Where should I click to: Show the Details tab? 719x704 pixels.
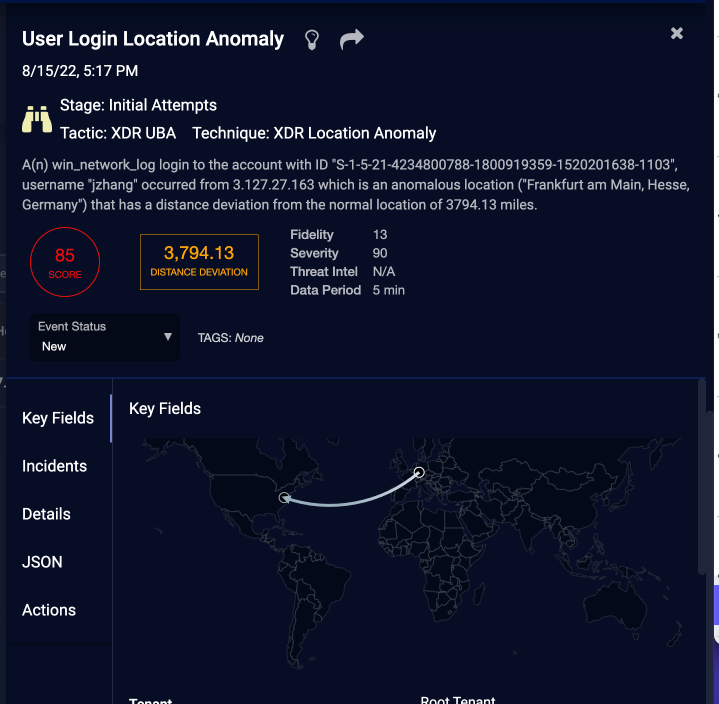coord(46,514)
